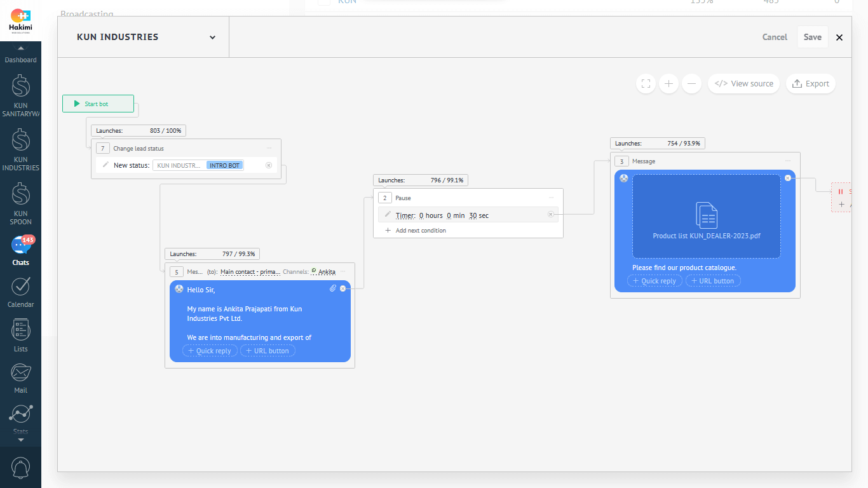This screenshot has width=868, height=488.
Task: Click the sidebar scroll-down arrow
Action: click(x=20, y=440)
